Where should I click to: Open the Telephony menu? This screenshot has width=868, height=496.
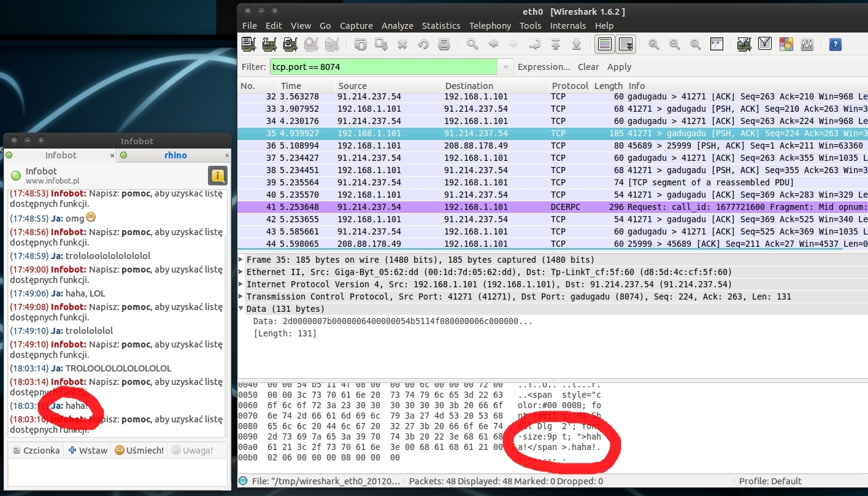[490, 26]
